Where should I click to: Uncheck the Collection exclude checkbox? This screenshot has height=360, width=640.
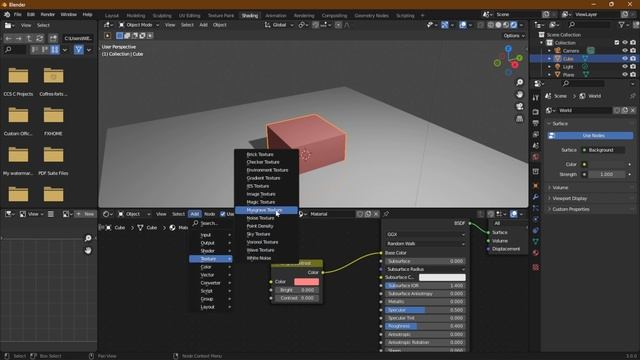coord(617,42)
